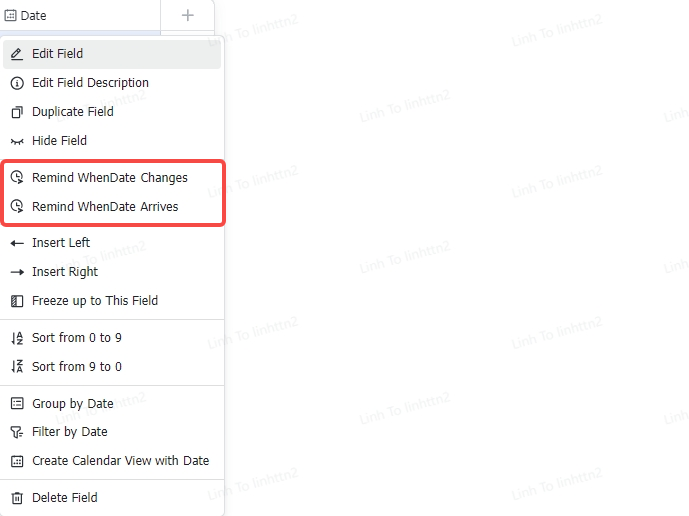Select Freeze up to This Field
The width and height of the screenshot is (689, 516).
pos(95,301)
